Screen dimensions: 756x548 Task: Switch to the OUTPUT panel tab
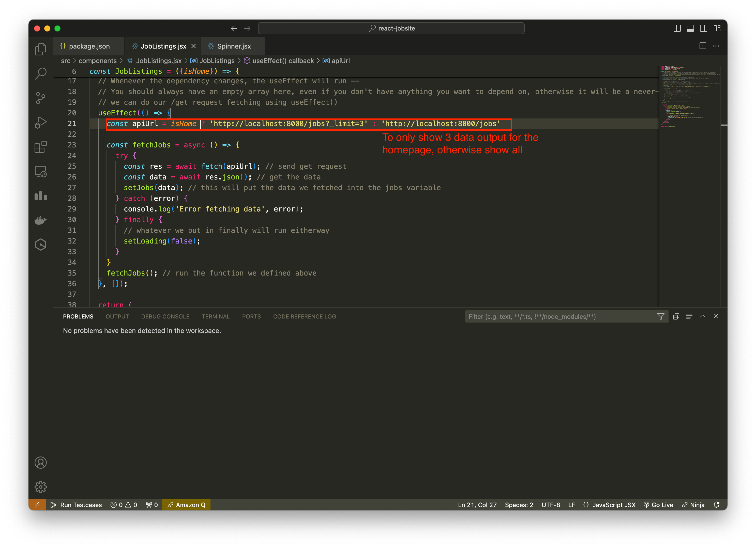click(x=117, y=316)
